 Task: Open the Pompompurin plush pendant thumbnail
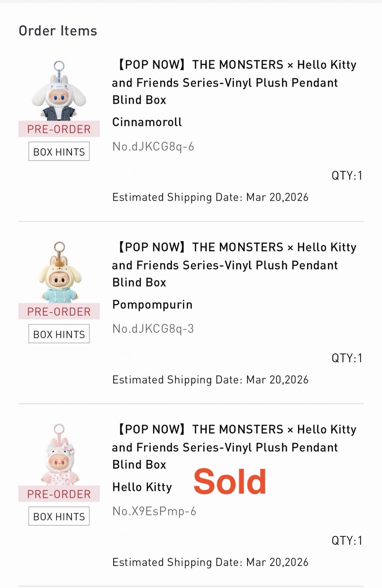[59, 273]
